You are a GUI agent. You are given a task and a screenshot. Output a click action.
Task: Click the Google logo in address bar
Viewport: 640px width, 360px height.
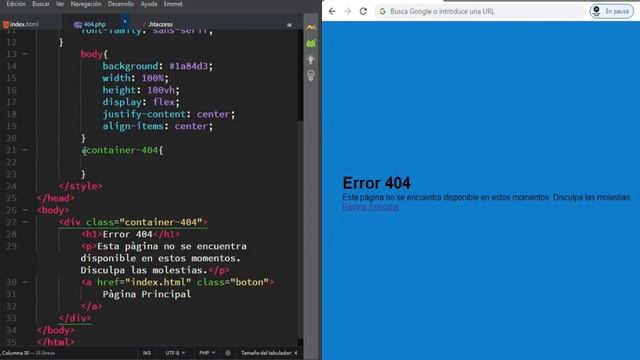(x=382, y=11)
